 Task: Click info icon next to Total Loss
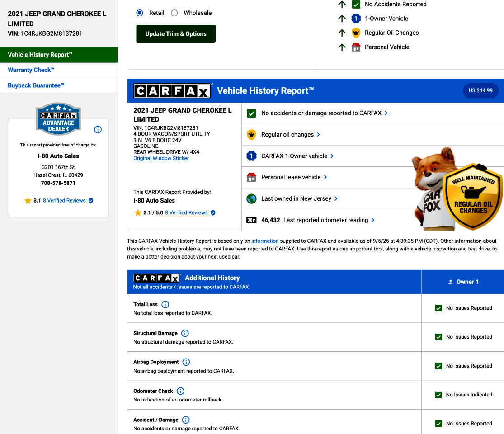point(165,304)
